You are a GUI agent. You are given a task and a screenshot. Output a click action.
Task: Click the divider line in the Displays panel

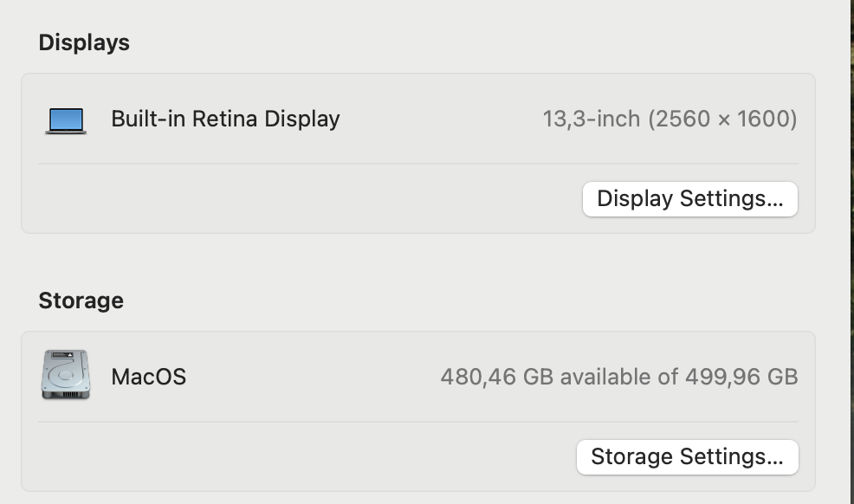[417, 164]
